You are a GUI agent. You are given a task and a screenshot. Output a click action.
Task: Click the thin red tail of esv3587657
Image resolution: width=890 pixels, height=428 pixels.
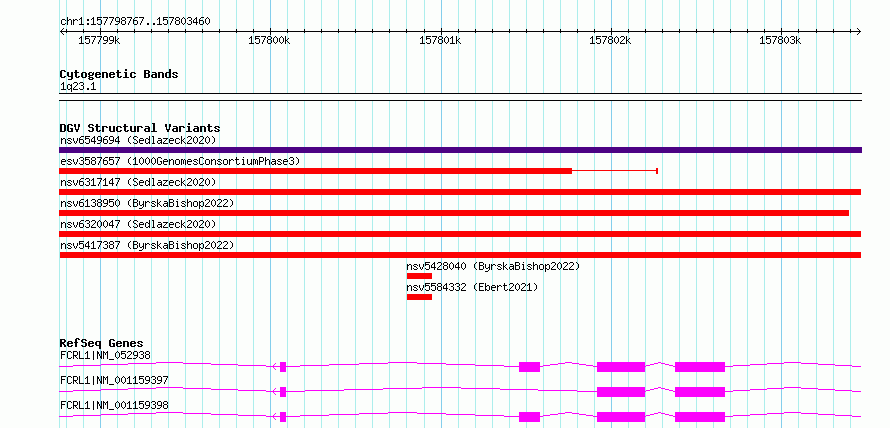(615, 171)
